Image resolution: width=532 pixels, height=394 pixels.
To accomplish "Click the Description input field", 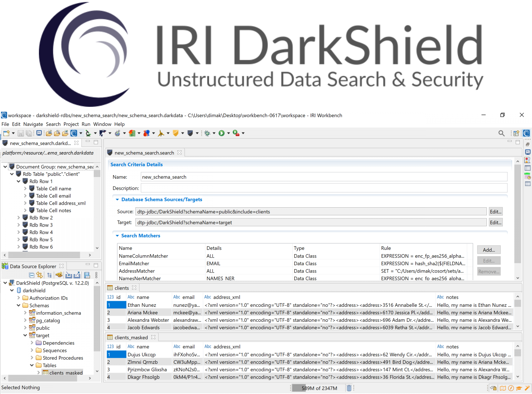I will tap(324, 188).
